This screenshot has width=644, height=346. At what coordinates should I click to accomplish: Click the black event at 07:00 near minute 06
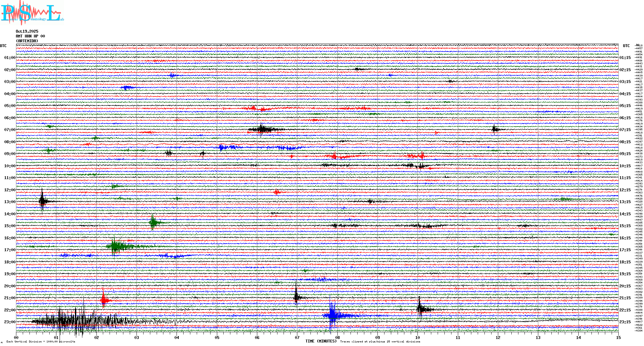262,129
